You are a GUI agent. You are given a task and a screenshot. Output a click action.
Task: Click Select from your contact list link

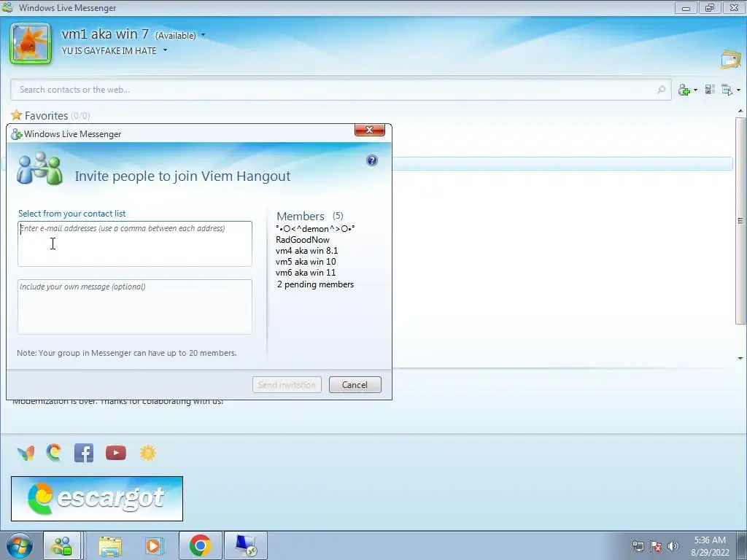click(72, 214)
